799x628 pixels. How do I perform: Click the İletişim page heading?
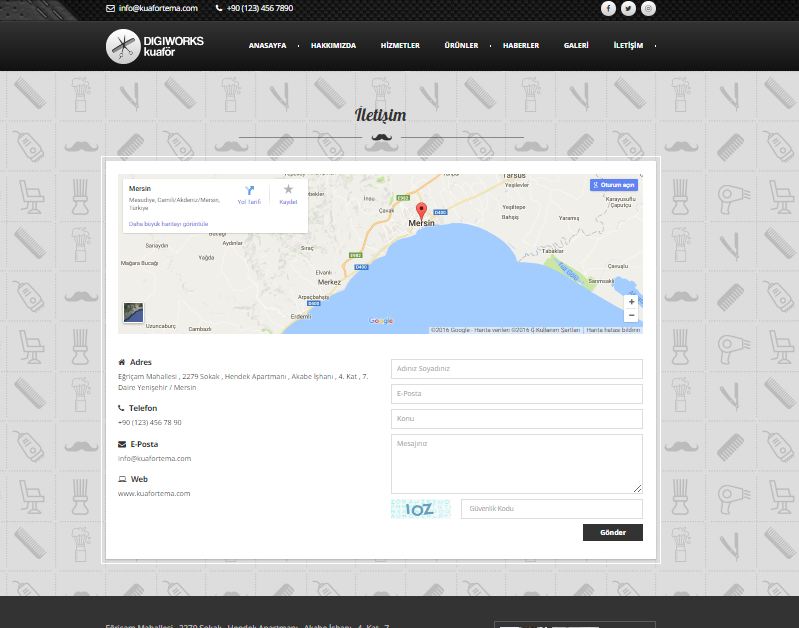click(x=381, y=115)
